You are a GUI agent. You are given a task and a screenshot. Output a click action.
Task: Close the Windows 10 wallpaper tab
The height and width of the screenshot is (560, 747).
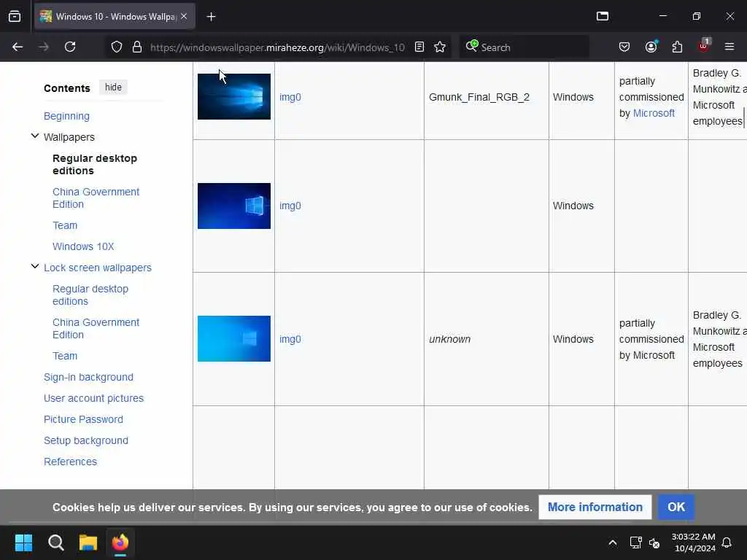click(184, 16)
